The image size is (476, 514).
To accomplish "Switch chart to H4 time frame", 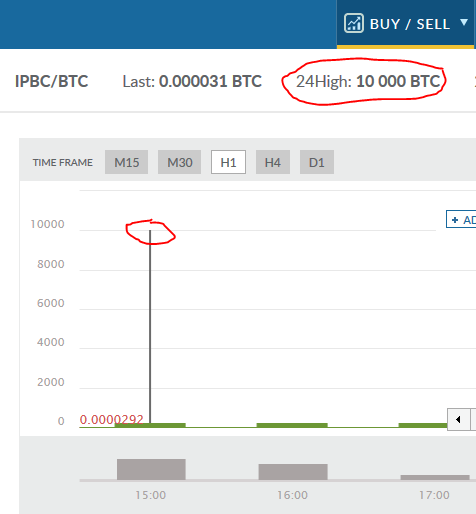I will pyautogui.click(x=273, y=162).
